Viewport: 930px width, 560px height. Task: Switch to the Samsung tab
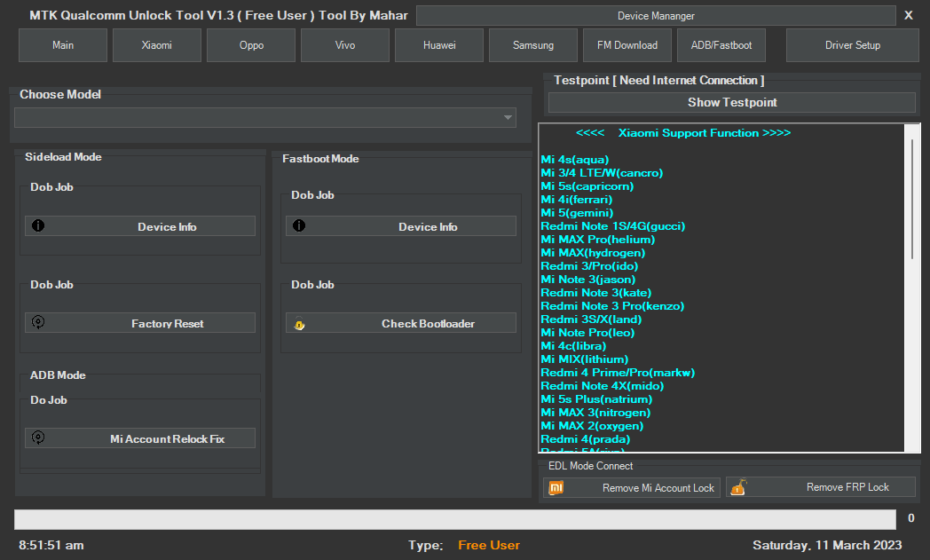coord(532,44)
